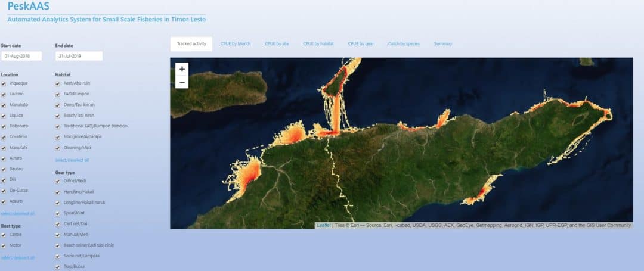The height and width of the screenshot is (271, 644).
Task: Switch to CPUE by site tab
Action: coord(277,44)
